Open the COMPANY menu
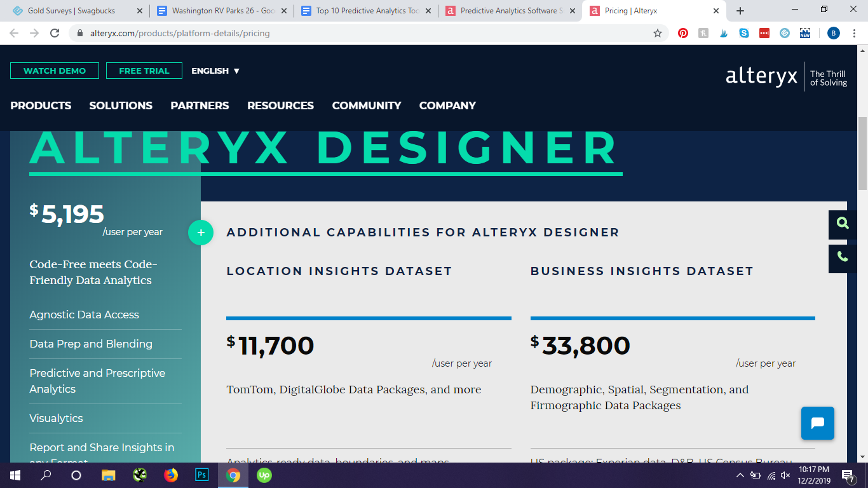Viewport: 868px width, 488px height. pyautogui.click(x=447, y=105)
